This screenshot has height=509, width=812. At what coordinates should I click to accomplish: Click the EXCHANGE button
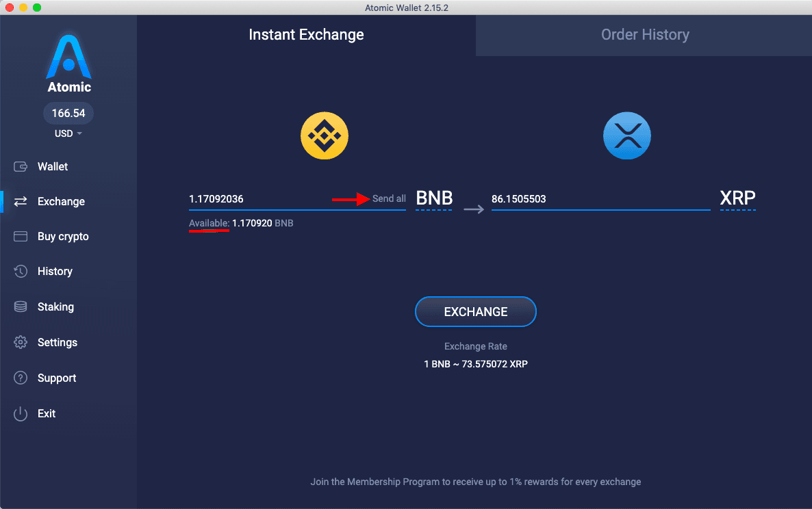(475, 311)
